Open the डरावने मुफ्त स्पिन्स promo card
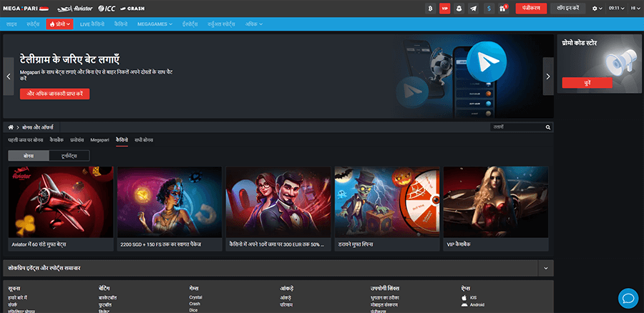Viewport: 644px width, 313px height. click(x=387, y=209)
